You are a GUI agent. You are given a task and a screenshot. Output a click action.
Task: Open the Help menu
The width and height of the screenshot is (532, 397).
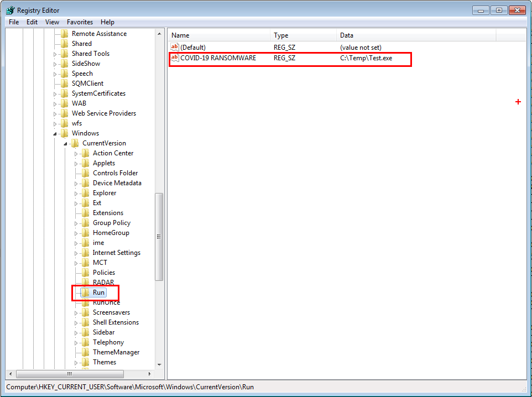107,22
